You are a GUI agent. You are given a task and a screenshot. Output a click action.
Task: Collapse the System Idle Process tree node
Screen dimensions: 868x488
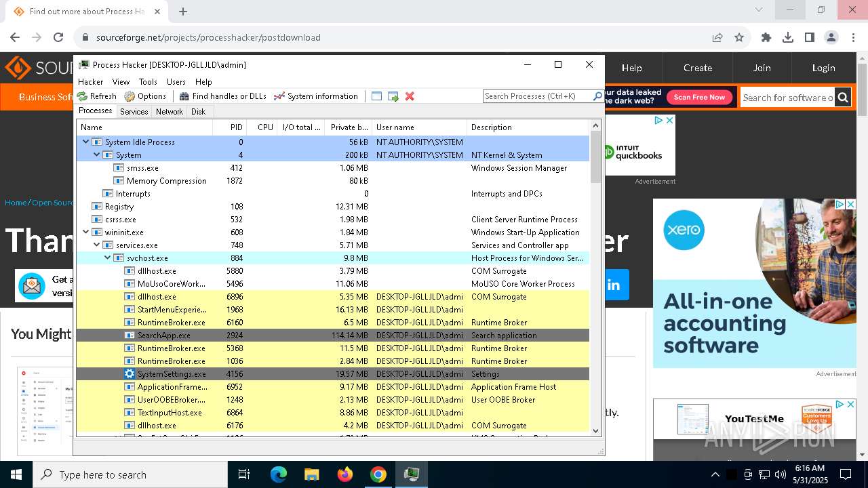86,142
